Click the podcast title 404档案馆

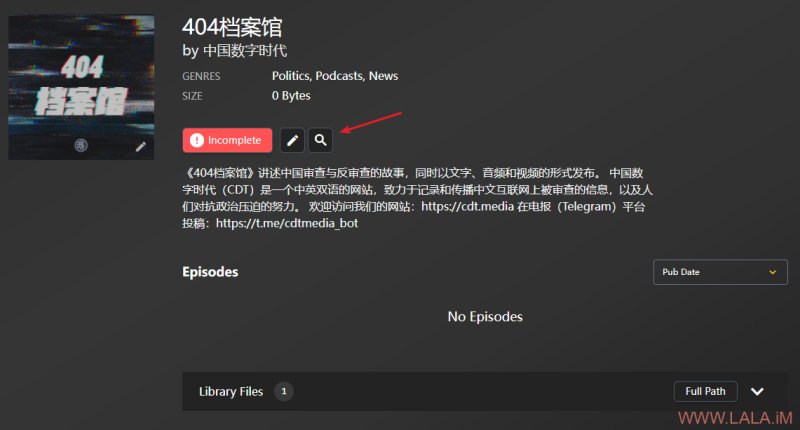[x=232, y=27]
